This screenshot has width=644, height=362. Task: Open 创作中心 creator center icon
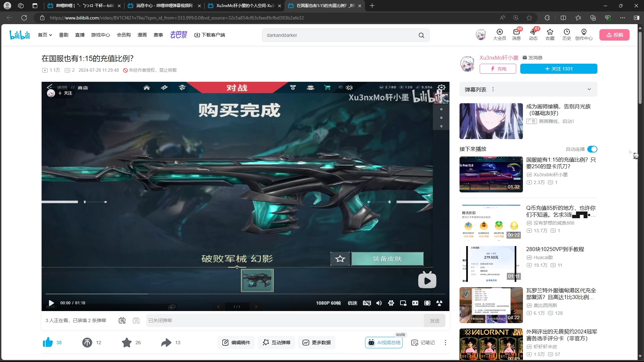tap(584, 35)
